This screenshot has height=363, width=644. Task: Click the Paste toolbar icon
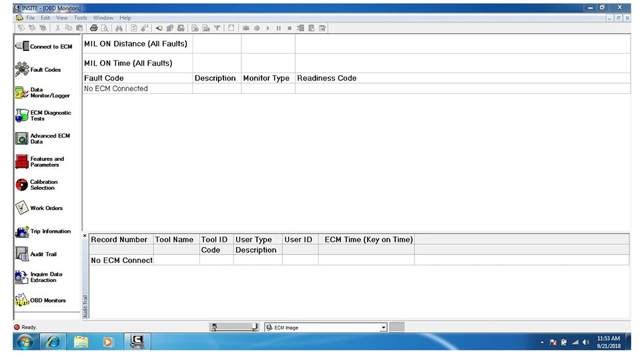click(79, 28)
